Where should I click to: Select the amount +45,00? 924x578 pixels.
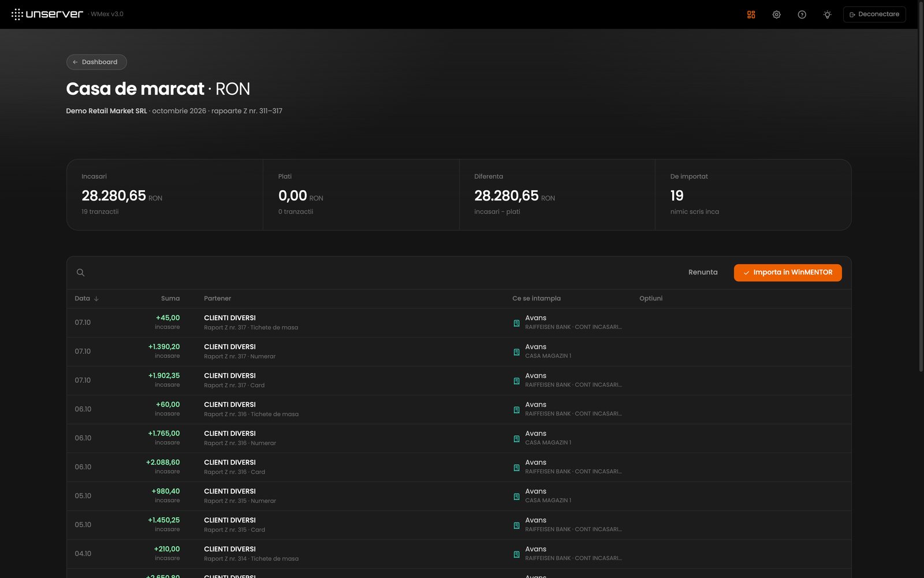point(167,318)
